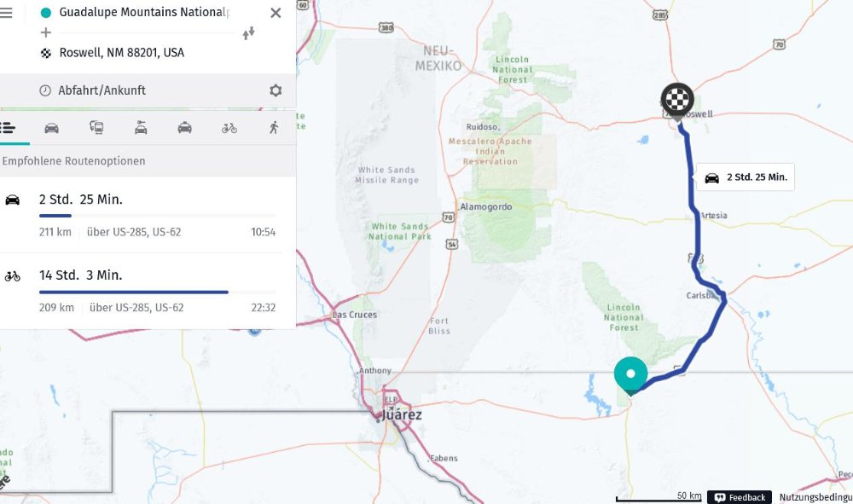Select the all route options tab
The image size is (853, 504).
[8, 128]
